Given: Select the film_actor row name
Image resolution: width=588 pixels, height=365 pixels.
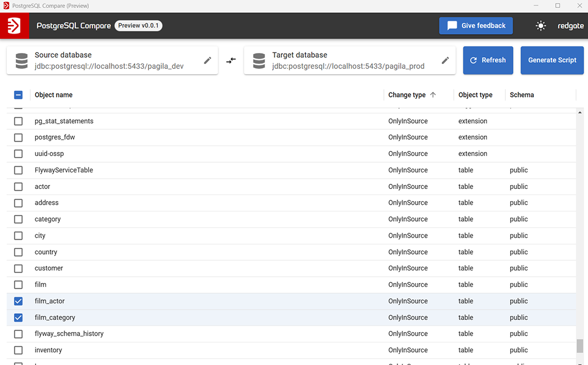Looking at the screenshot, I should [x=49, y=301].
